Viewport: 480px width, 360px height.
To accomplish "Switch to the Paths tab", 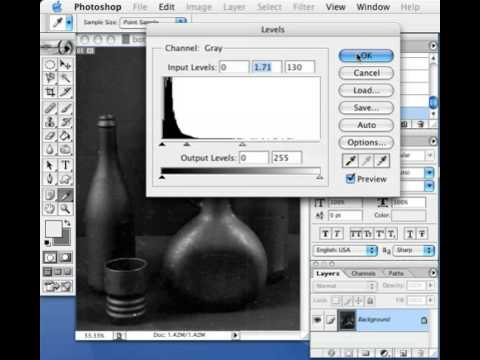I will point(396,273).
